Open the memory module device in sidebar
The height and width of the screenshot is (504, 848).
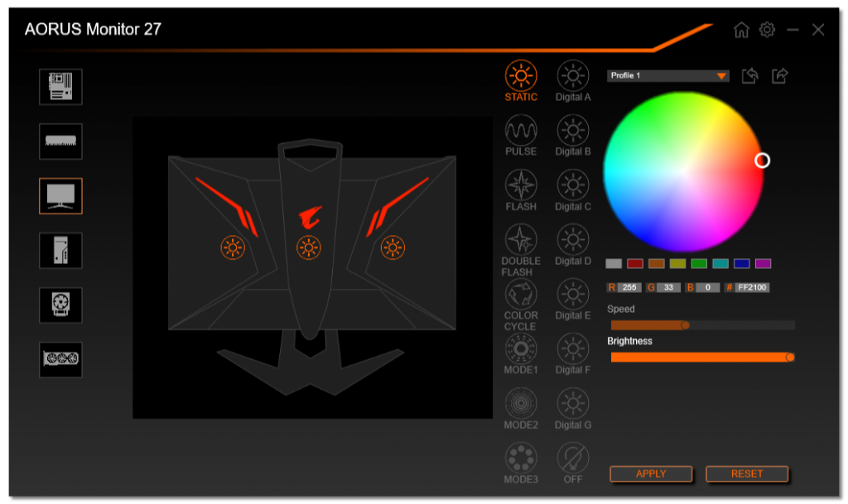click(x=60, y=141)
